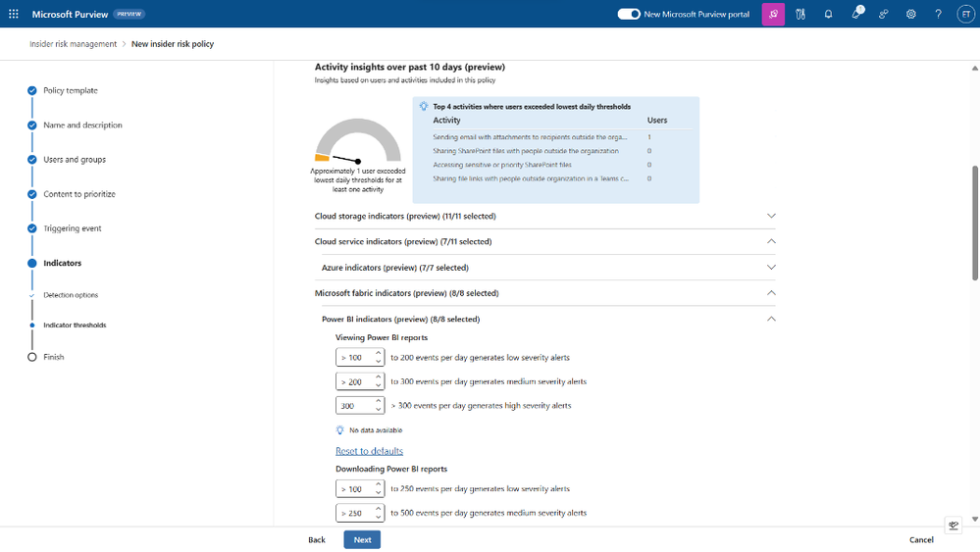
Task: Click Reset to defaults link
Action: (370, 451)
